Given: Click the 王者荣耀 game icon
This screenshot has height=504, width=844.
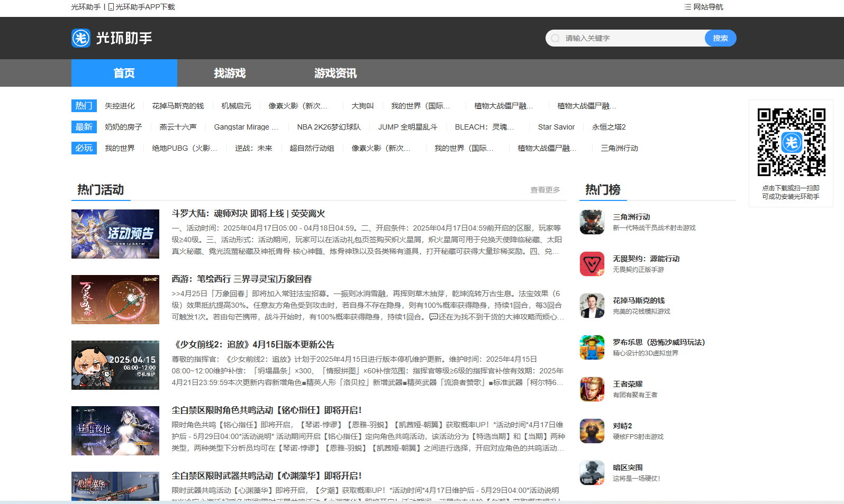Looking at the screenshot, I should pos(592,389).
